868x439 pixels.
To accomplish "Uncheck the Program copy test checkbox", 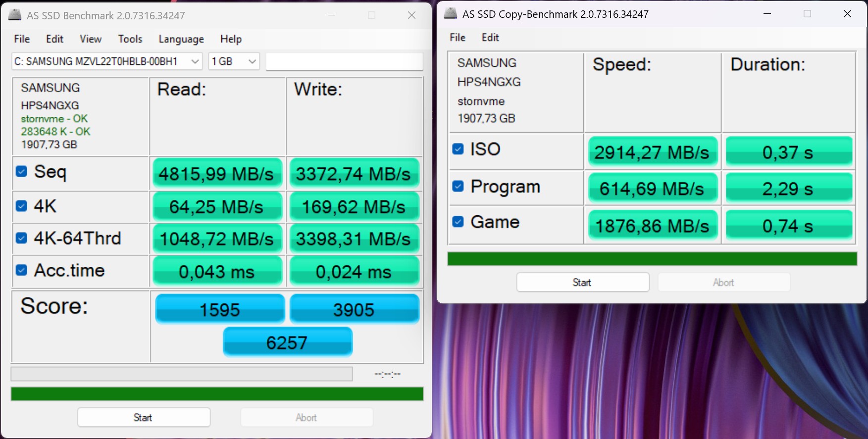I will tap(458, 186).
